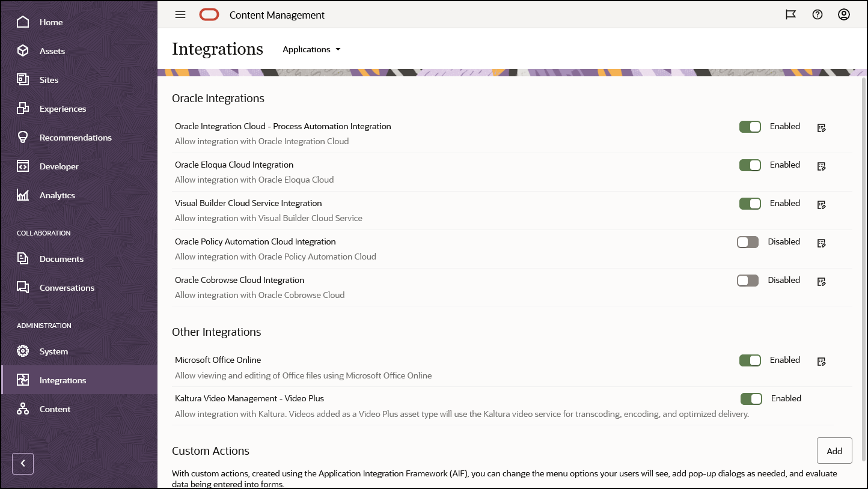The height and width of the screenshot is (489, 868).
Task: Toggle Microsoft Office Online switch
Action: tap(750, 360)
